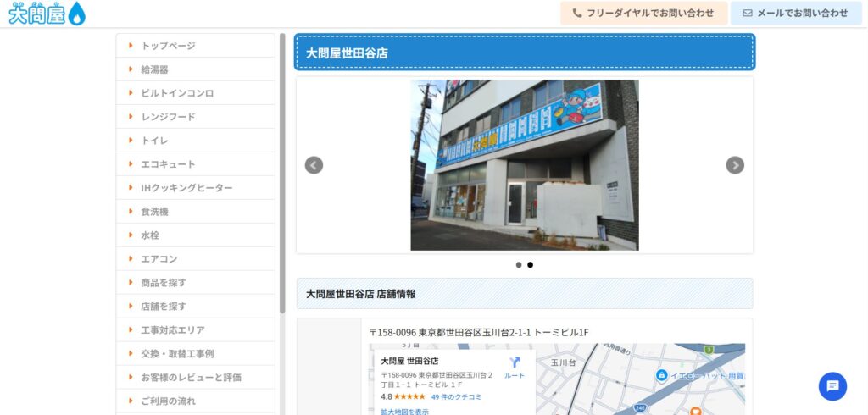This screenshot has width=868, height=415.
Task: Click the storefront photo in the slideshow
Action: pos(524,165)
